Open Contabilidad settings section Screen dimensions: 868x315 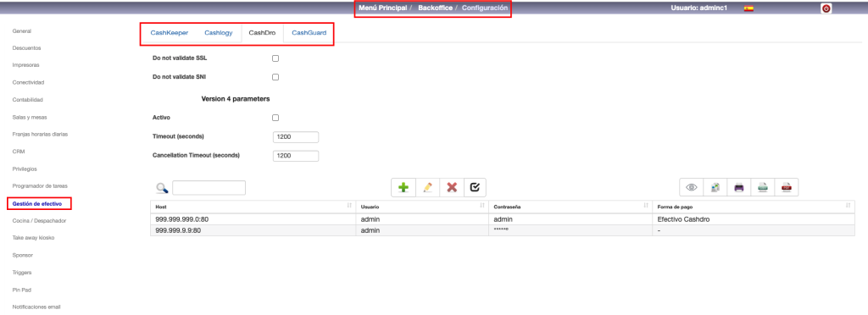[27, 99]
